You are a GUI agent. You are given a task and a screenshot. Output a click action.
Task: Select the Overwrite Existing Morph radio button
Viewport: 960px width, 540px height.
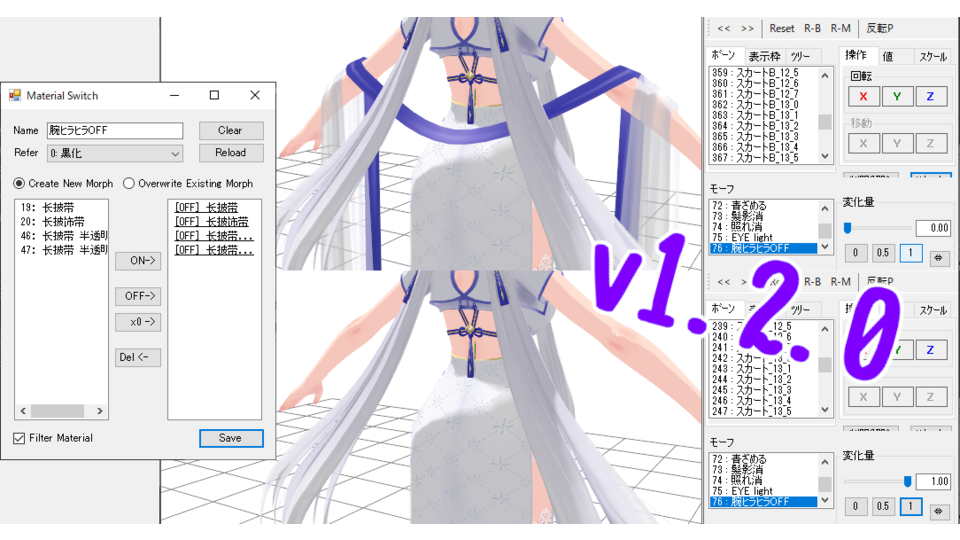tap(129, 183)
